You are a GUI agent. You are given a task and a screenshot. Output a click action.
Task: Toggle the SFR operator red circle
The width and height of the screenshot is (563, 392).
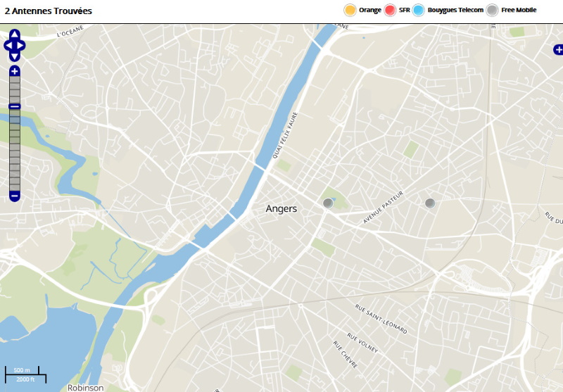[391, 10]
